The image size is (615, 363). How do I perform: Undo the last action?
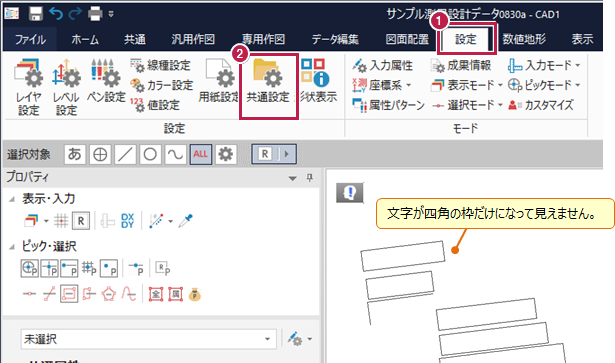click(x=56, y=14)
